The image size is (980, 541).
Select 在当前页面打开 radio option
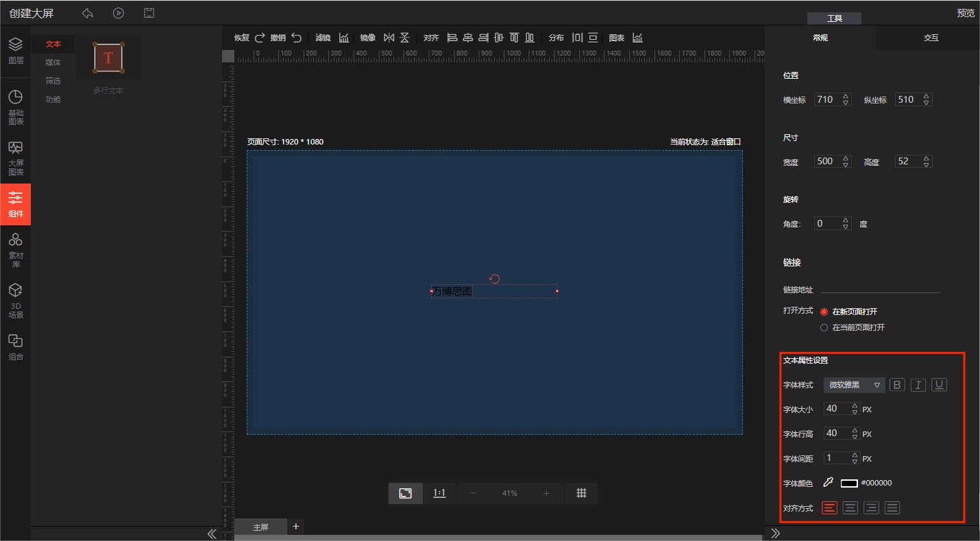824,327
